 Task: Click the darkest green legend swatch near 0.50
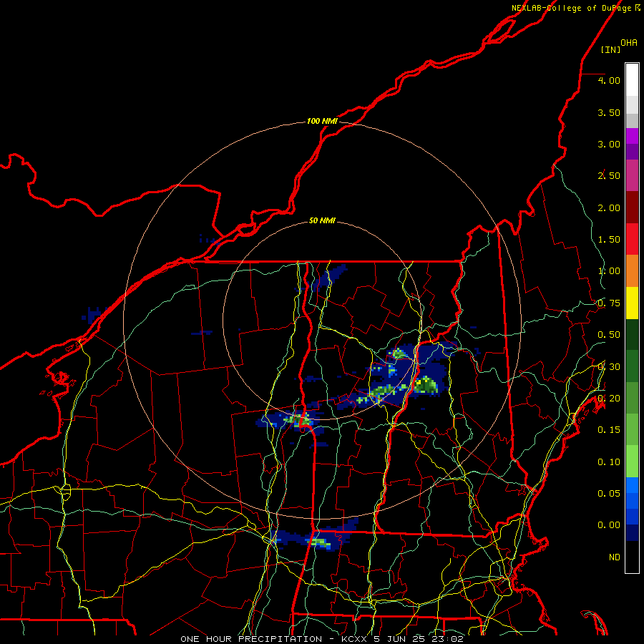[x=632, y=334]
